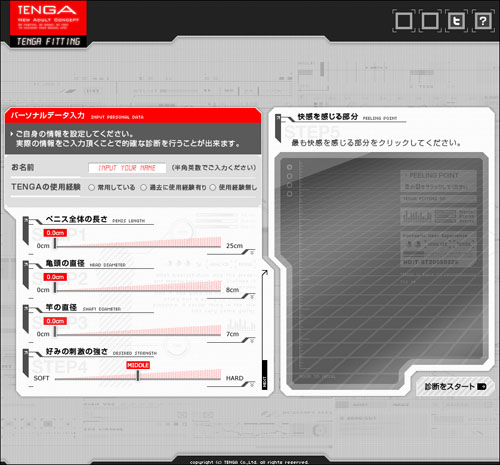Click the TENGA FITTING title label
Screen dimensions: 500x465
click(x=49, y=42)
